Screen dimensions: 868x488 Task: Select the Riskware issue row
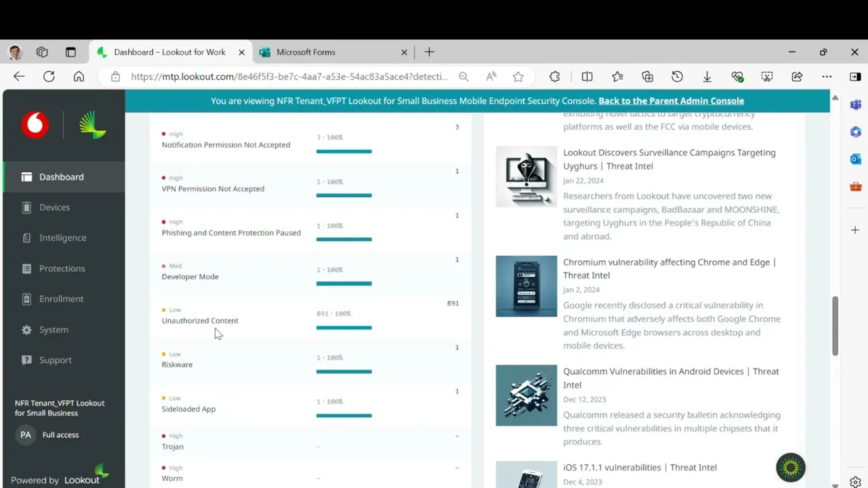click(x=311, y=361)
